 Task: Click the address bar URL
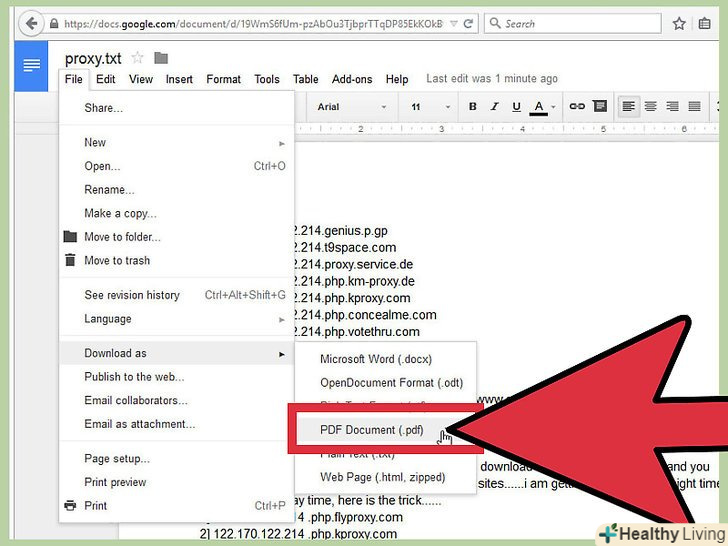(x=253, y=24)
